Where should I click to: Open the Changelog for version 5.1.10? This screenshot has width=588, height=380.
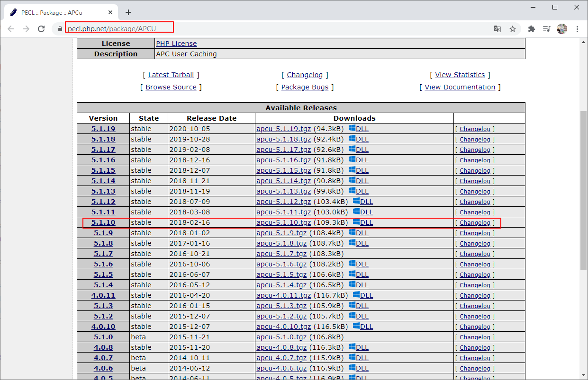[x=475, y=223]
